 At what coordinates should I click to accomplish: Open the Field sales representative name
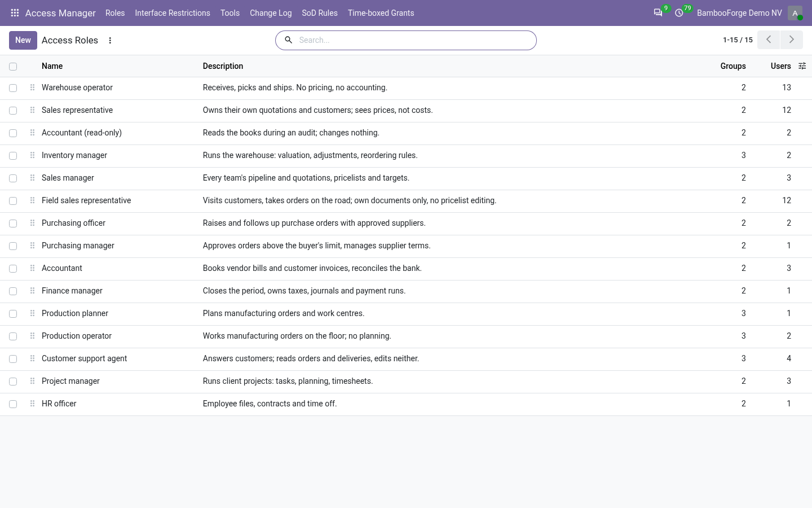86,200
